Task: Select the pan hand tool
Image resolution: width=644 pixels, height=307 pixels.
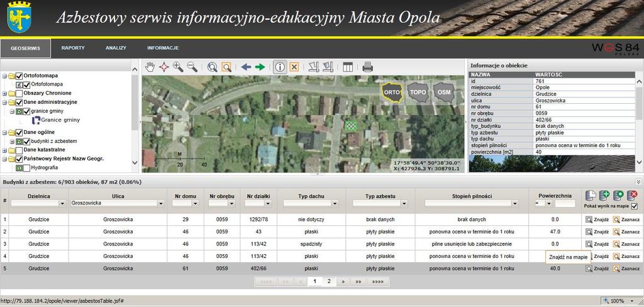Action: (x=150, y=67)
